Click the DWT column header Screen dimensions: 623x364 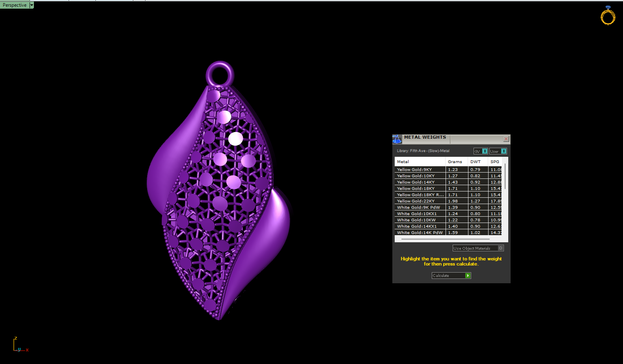click(476, 162)
